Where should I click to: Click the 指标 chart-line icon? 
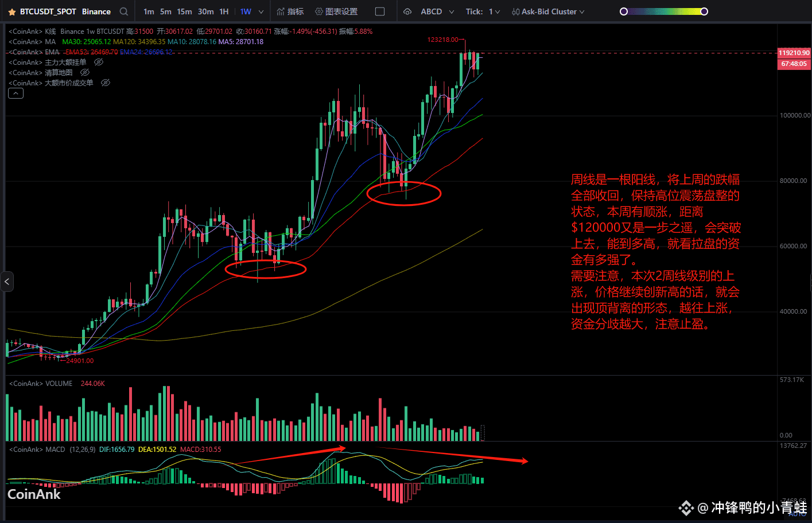point(281,11)
